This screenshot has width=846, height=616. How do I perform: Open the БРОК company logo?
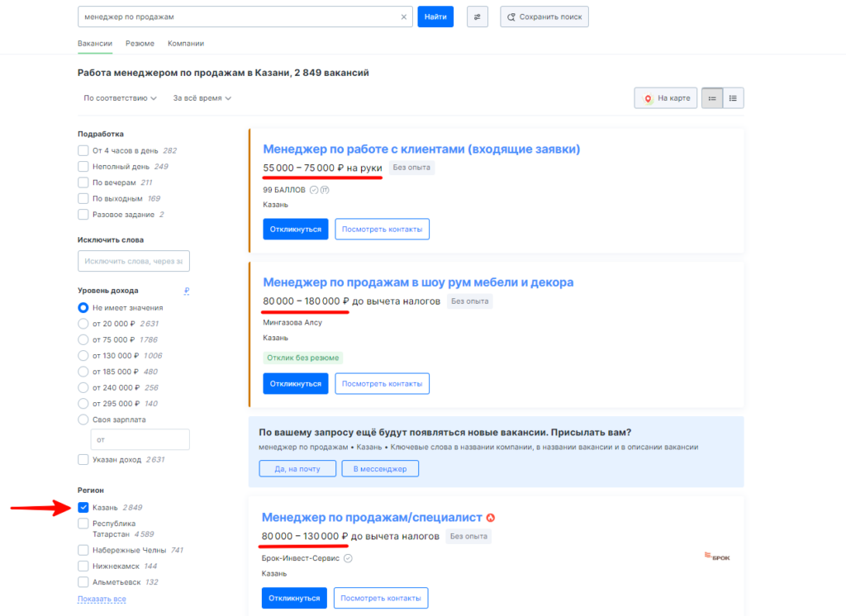[717, 556]
